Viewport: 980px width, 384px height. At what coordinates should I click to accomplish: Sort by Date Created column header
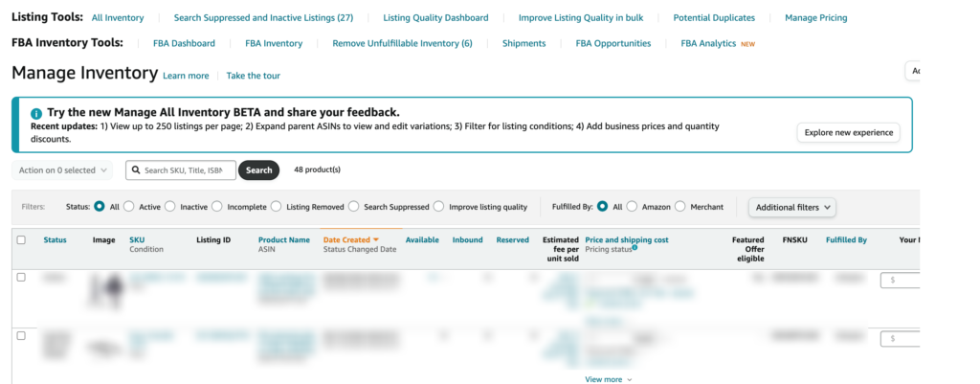(346, 239)
